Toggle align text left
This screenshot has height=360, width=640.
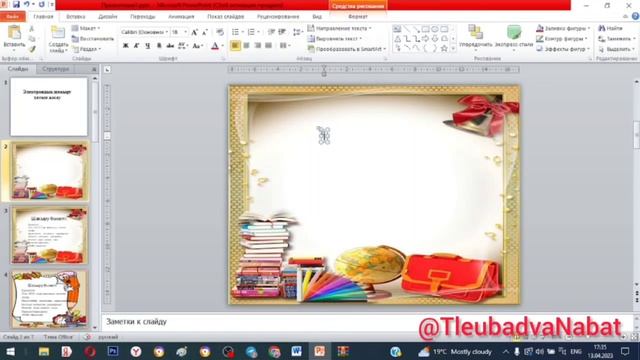point(235,45)
